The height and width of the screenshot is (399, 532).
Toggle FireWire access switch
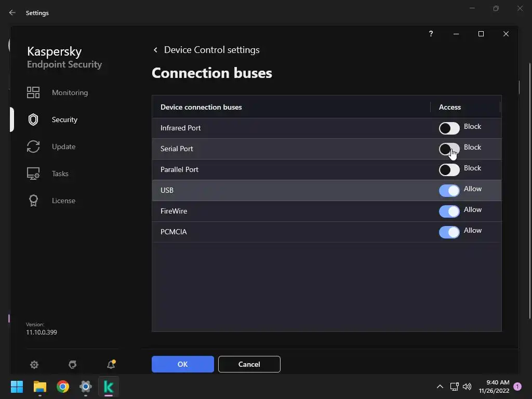449,211
